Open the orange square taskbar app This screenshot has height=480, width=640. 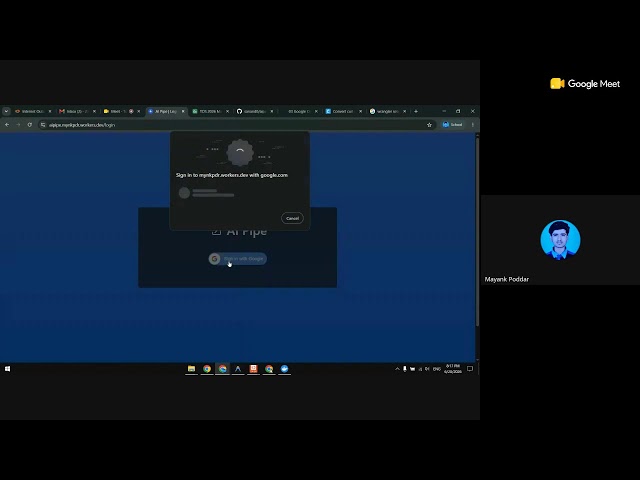[253, 369]
